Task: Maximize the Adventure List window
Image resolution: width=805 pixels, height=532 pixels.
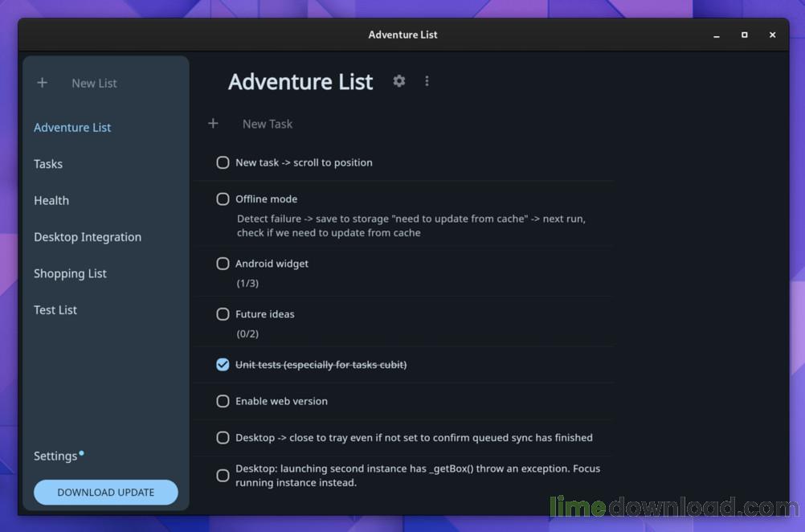Action: click(x=744, y=35)
